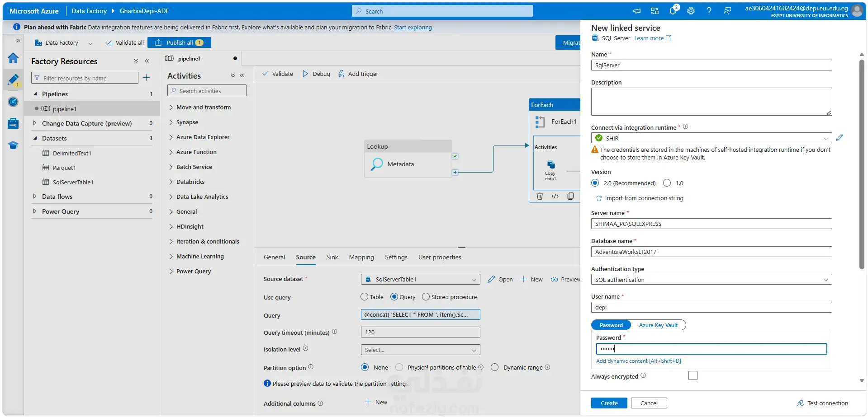The width and height of the screenshot is (868, 417).
Task: Expand the left navigation with double chevron
Action: click(18, 41)
